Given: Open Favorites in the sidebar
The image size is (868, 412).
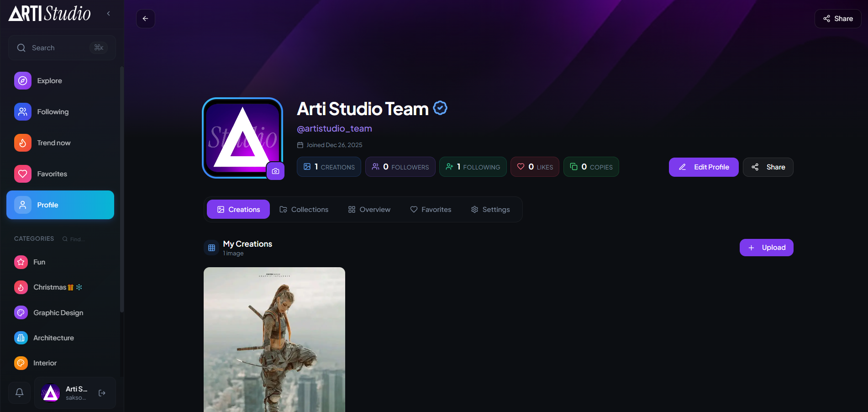Looking at the screenshot, I should point(60,174).
